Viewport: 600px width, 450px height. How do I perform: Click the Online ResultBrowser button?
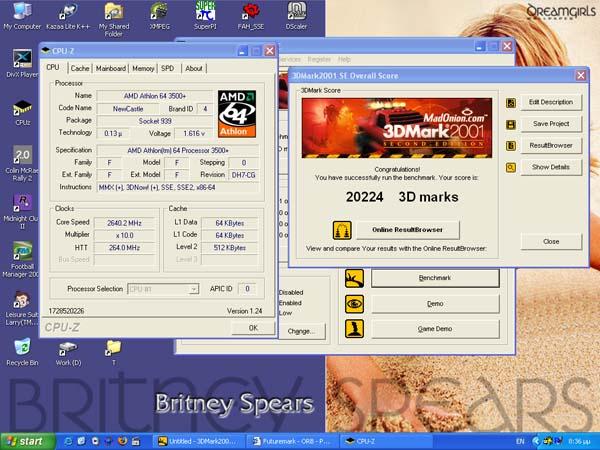tap(408, 230)
